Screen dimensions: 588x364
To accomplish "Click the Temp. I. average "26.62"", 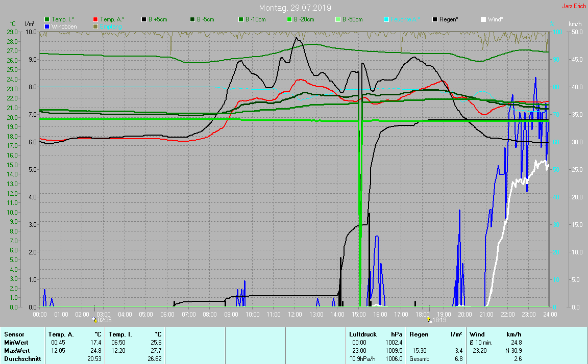I will [155, 359].
